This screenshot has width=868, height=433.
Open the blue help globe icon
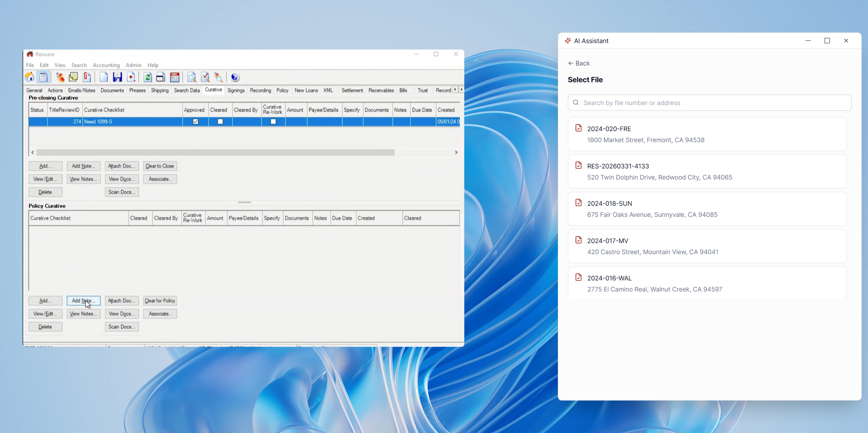tap(235, 77)
